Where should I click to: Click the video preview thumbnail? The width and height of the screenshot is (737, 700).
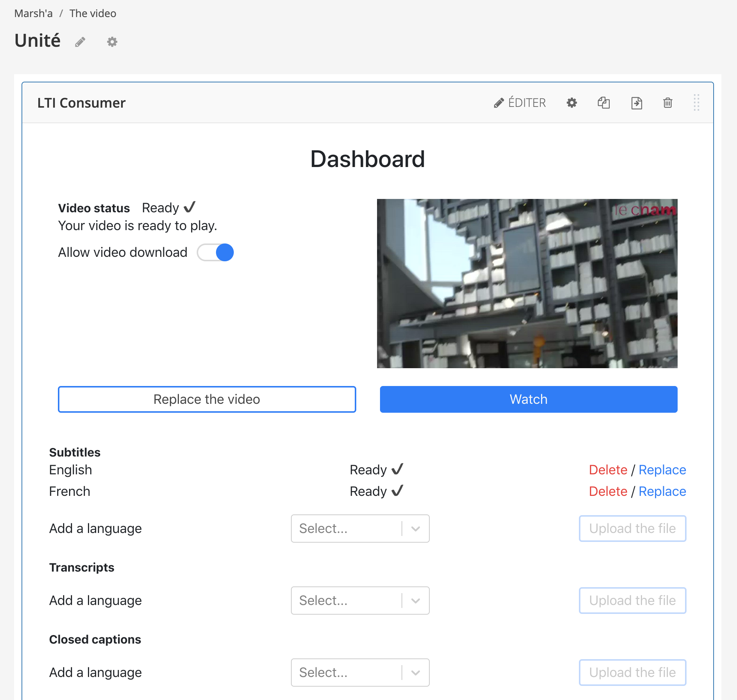coord(527,284)
